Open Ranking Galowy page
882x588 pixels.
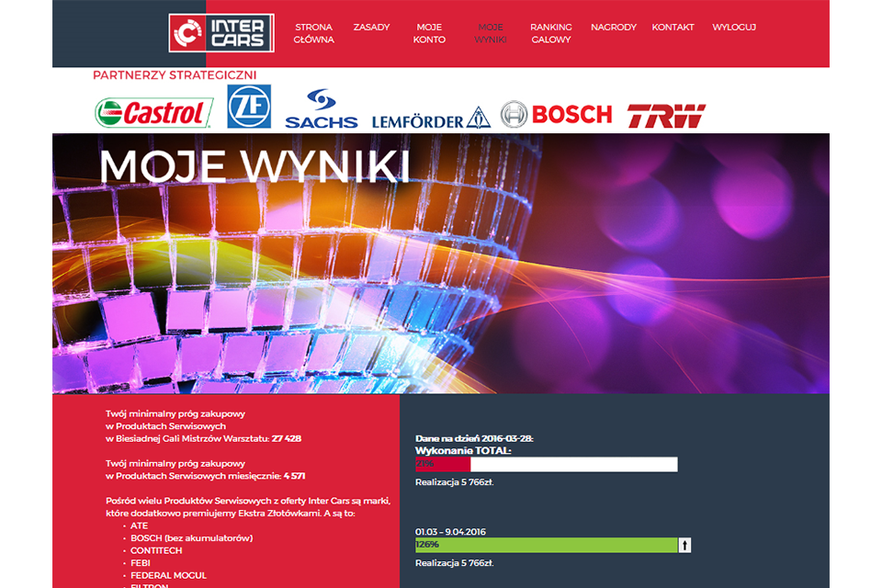coord(551,33)
